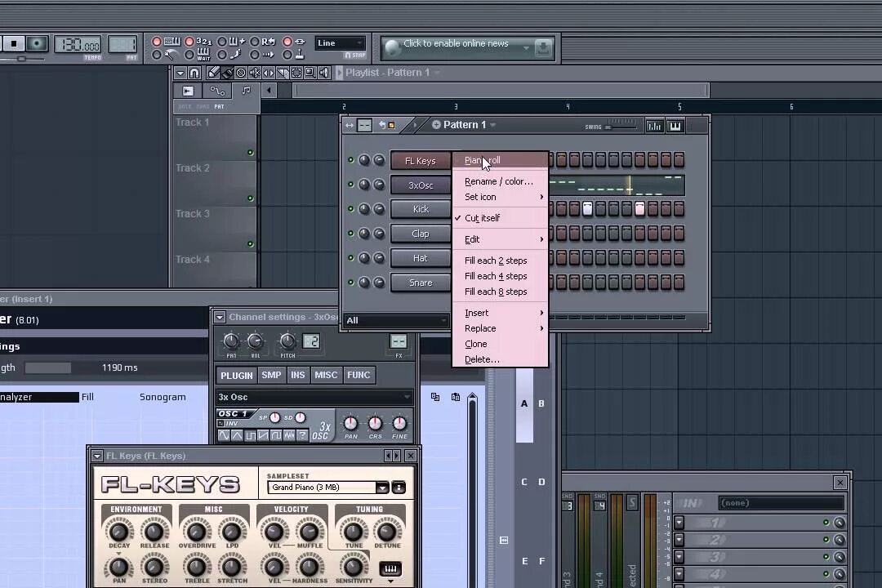Viewport: 882px width, 588px height.
Task: Switch to the SMP tab
Action: tap(271, 375)
